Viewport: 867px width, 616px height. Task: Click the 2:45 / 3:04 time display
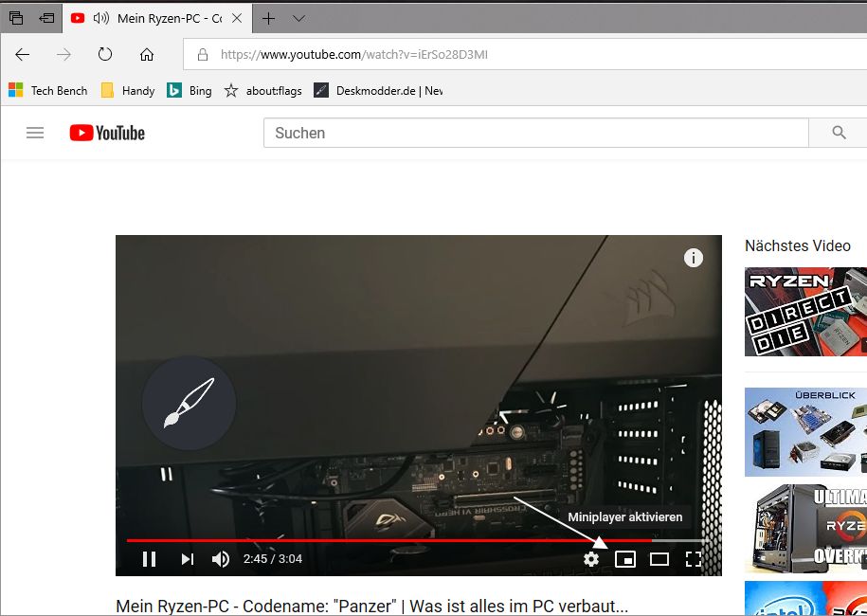[273, 559]
